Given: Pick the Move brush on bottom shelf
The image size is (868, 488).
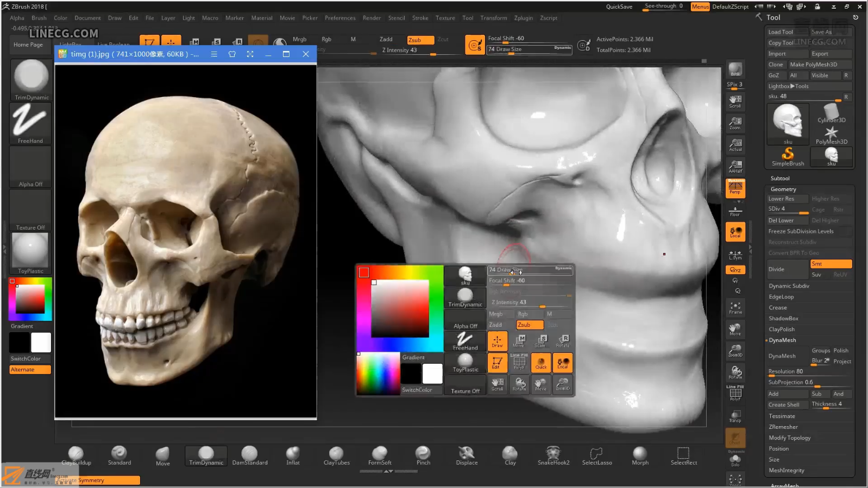Looking at the screenshot, I should (162, 456).
